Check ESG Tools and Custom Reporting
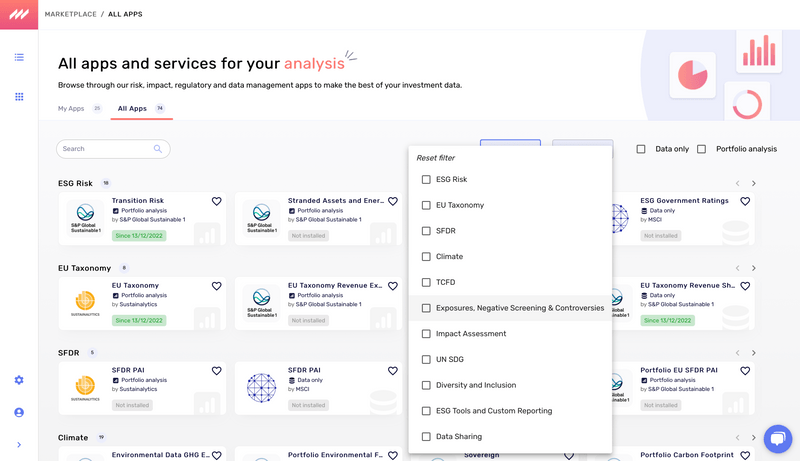The image size is (800, 461). click(426, 411)
